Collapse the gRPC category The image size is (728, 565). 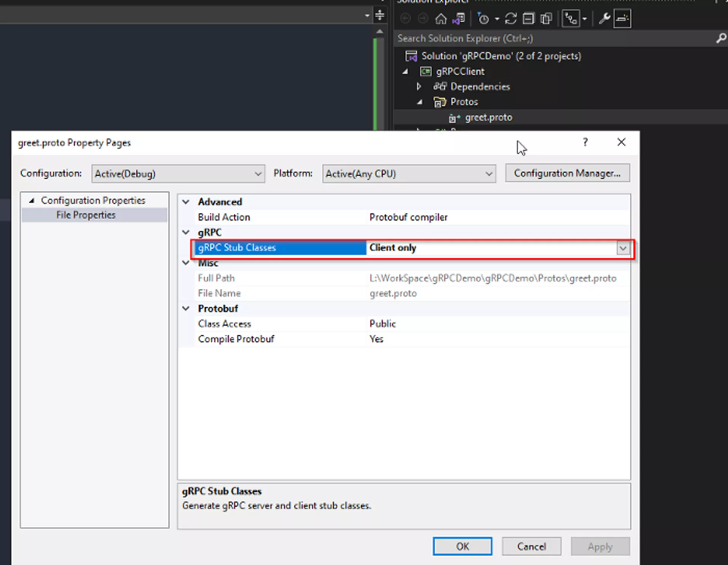(x=186, y=232)
